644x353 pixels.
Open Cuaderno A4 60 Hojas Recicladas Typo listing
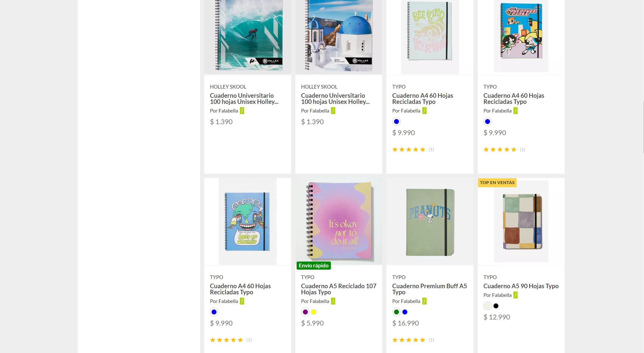423,99
